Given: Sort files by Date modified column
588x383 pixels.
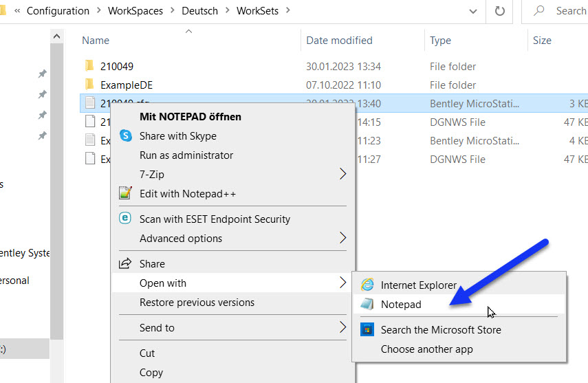Looking at the screenshot, I should coord(339,41).
